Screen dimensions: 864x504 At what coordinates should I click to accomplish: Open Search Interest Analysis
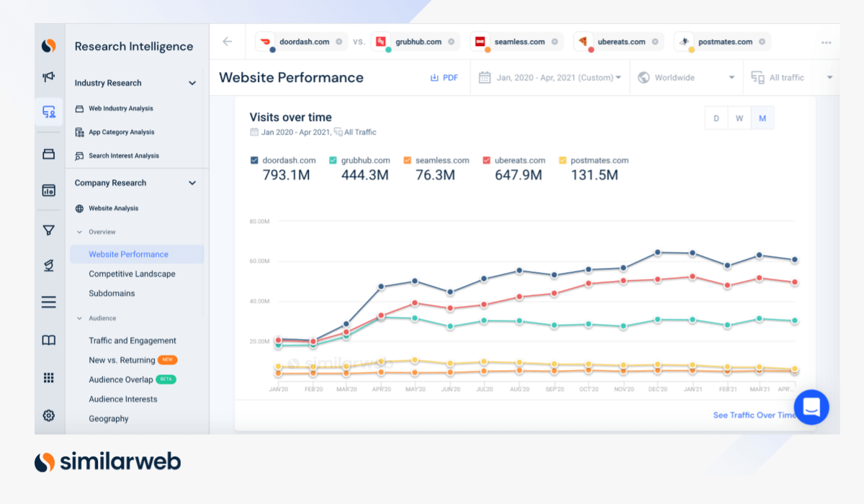(x=124, y=156)
